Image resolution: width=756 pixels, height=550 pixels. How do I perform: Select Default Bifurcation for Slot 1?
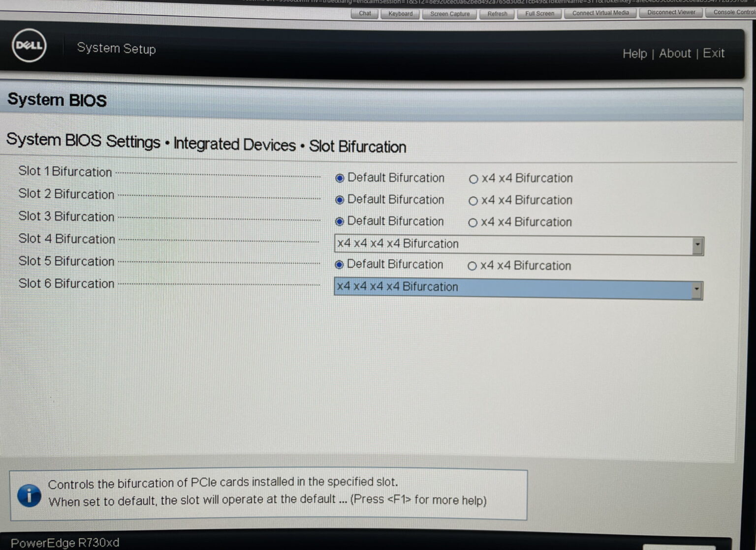[x=340, y=178]
